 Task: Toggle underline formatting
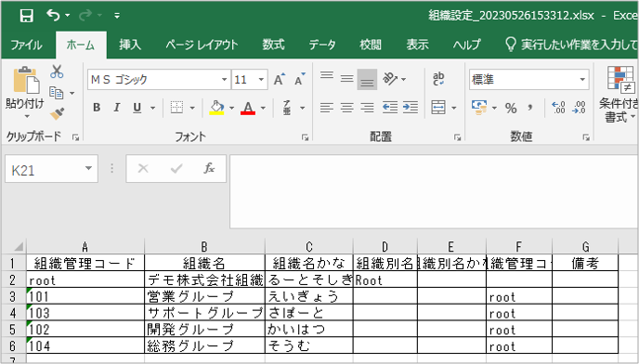(137, 108)
